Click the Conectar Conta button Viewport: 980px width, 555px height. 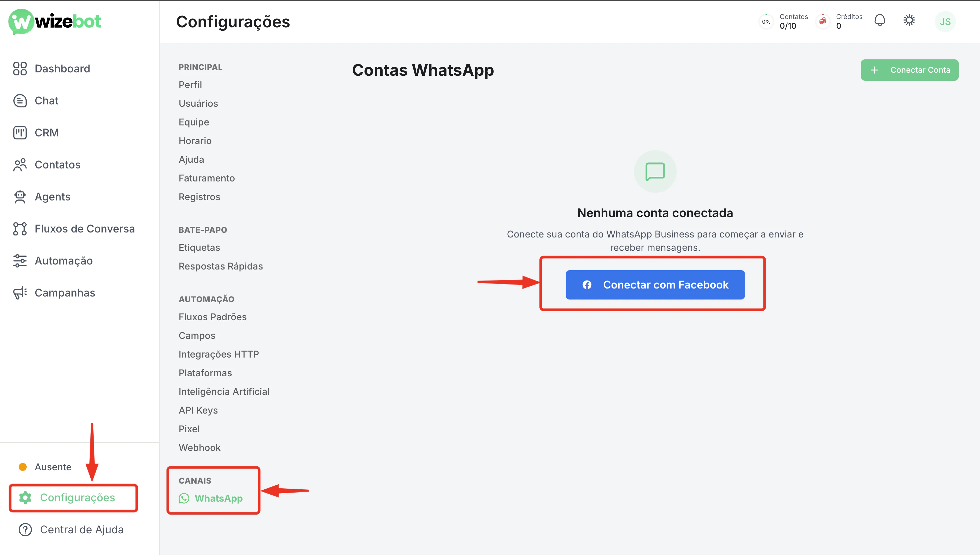tap(910, 70)
